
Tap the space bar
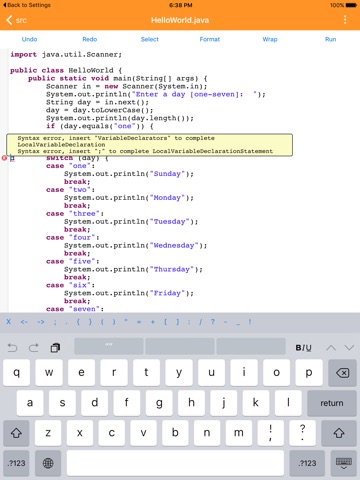point(175,463)
